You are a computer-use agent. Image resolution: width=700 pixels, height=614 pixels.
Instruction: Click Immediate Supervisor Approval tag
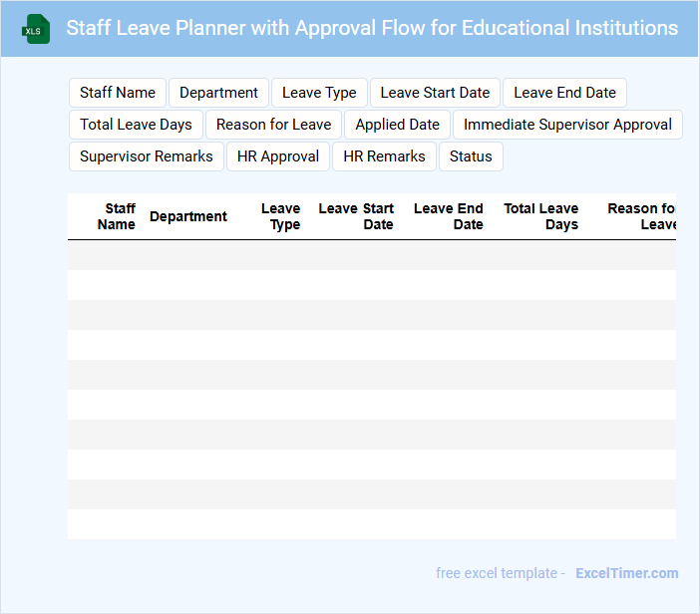[567, 125]
